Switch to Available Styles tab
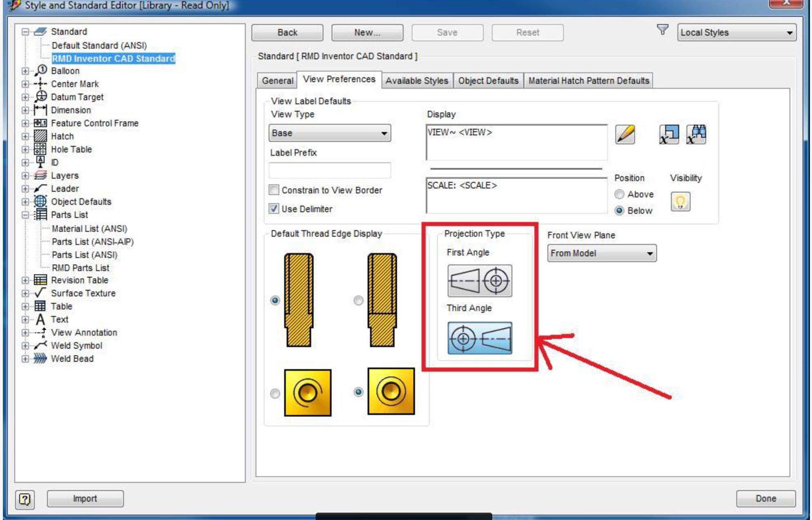This screenshot has height=520, width=812. pos(416,81)
